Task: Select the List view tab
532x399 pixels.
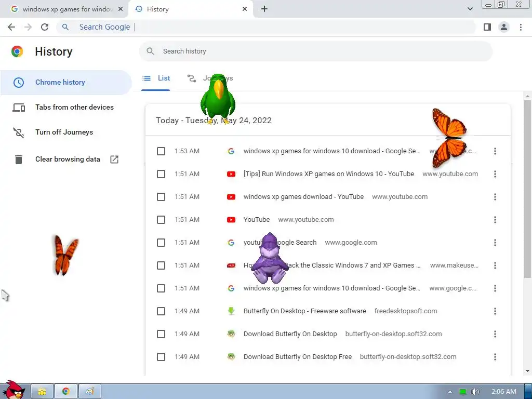Action: click(x=156, y=78)
